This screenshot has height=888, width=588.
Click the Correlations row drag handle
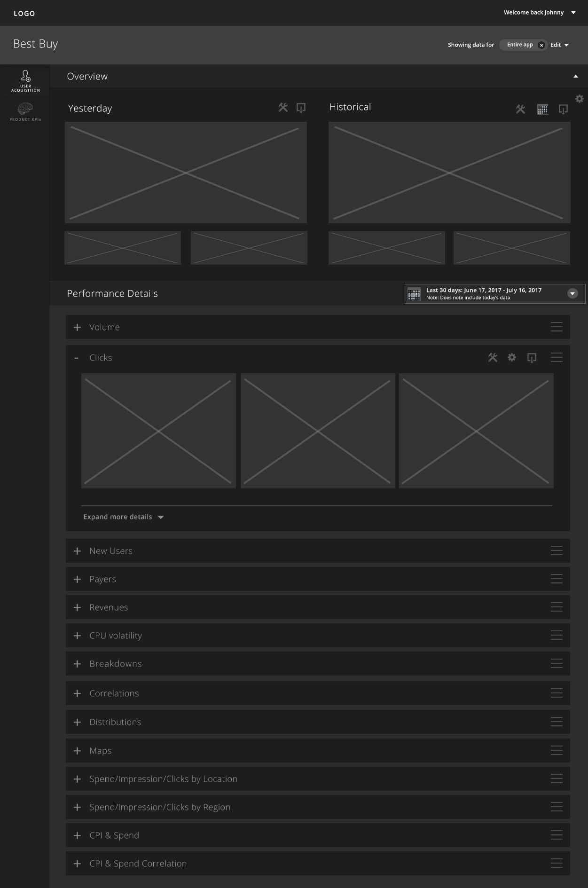557,693
